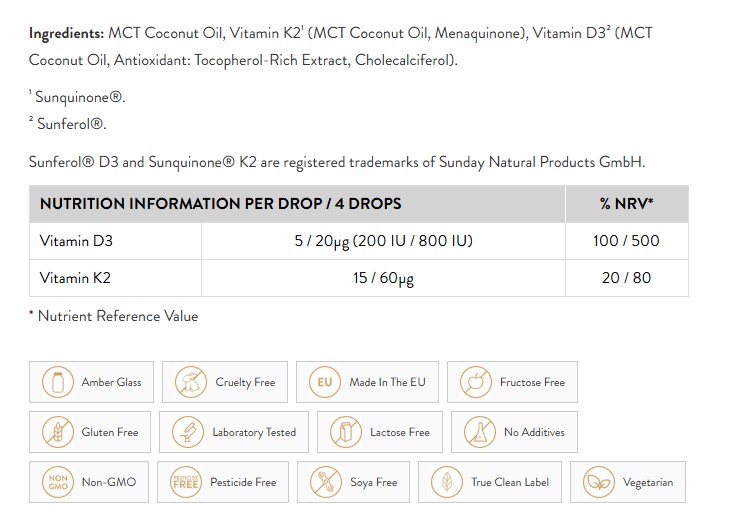Click the EU circle icon
Image resolution: width=742 pixels, height=530 pixels.
coord(325,382)
